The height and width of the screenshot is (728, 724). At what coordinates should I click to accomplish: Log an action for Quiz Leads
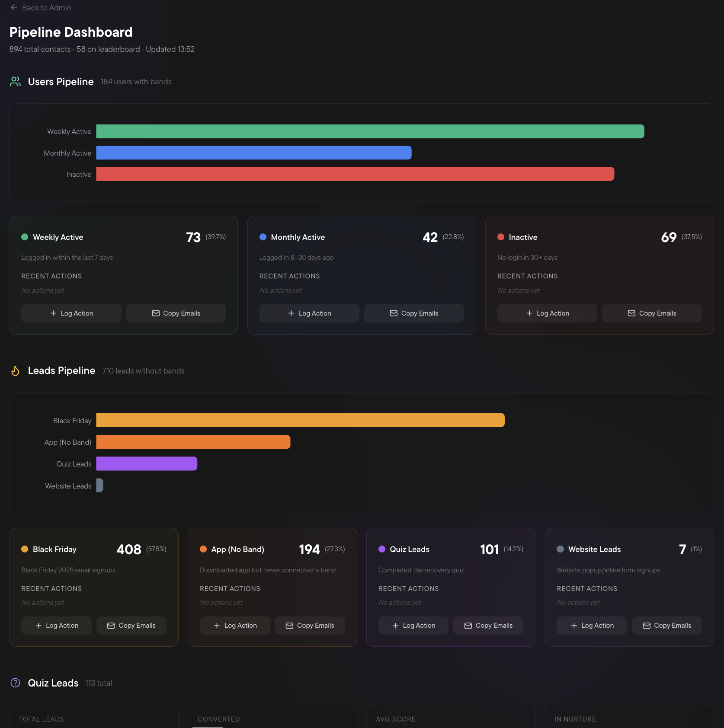coord(413,626)
